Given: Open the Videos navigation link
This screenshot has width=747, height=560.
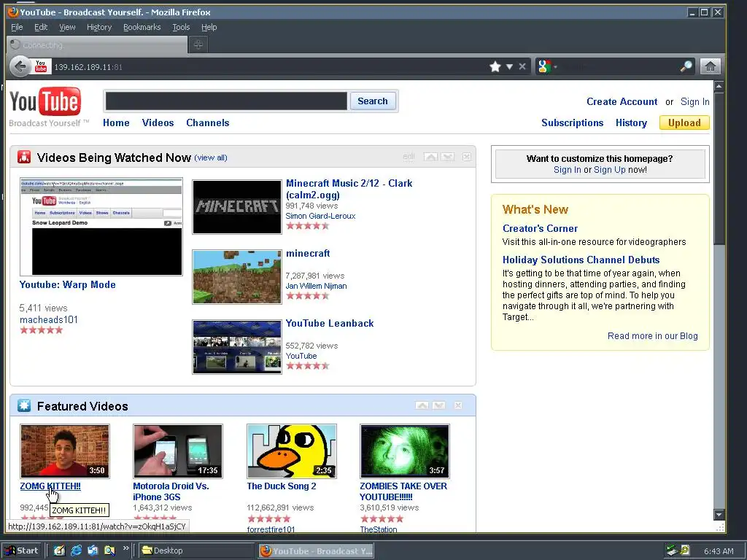Looking at the screenshot, I should (x=158, y=122).
